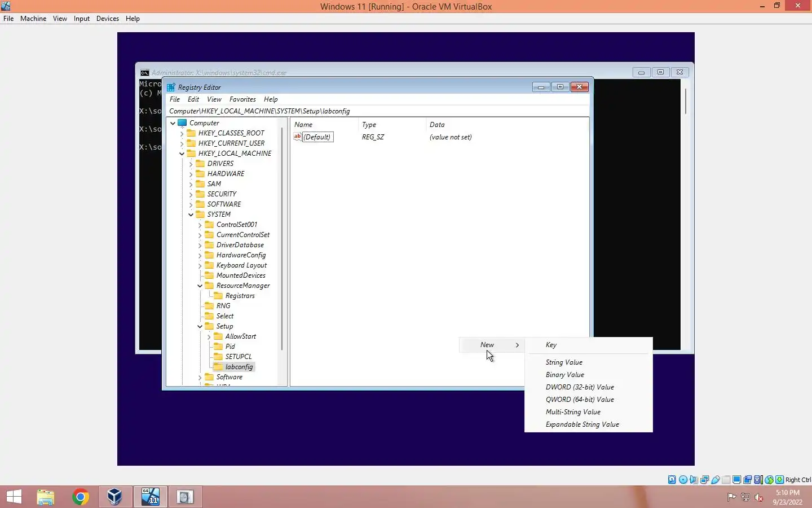The width and height of the screenshot is (812, 508).
Task: Click the recording status icon
Action: point(747,480)
